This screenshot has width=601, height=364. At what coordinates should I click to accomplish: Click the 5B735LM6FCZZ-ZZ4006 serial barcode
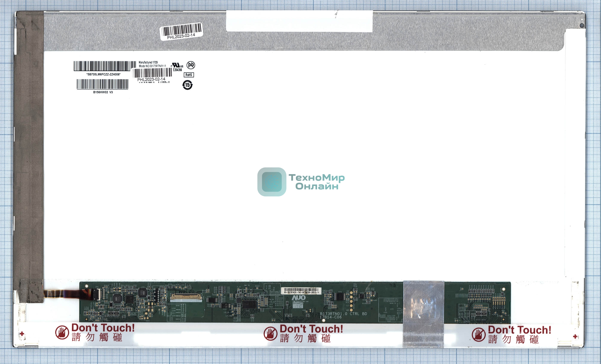point(105,66)
